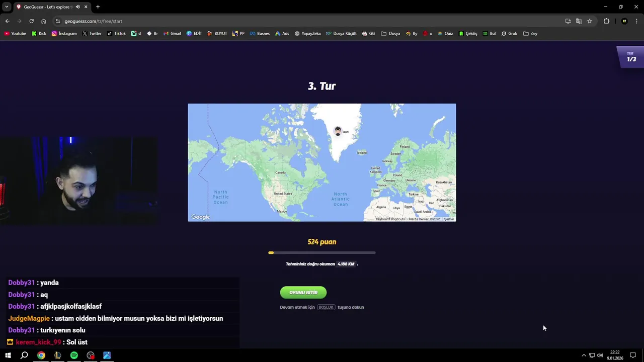Click the '4.188 KM' distance value
This screenshot has width=644, height=362.
(346, 264)
